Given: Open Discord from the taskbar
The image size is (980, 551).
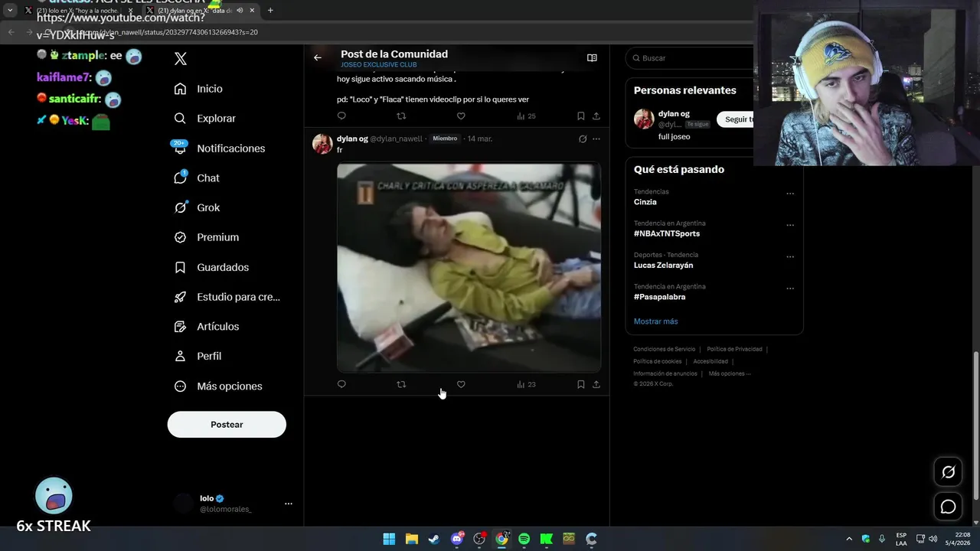Looking at the screenshot, I should click(457, 539).
